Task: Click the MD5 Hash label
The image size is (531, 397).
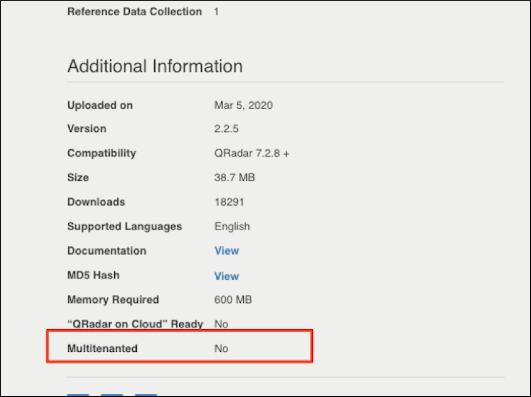Action: tap(93, 275)
